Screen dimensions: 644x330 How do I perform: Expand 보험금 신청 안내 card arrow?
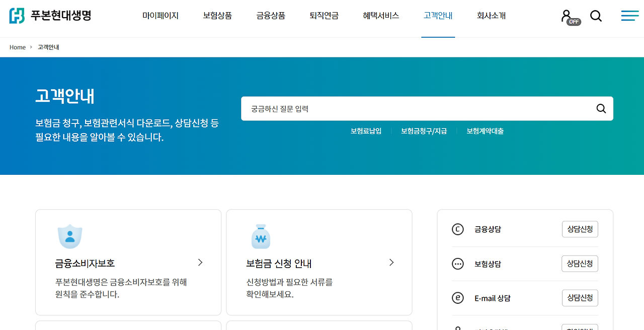coord(391,262)
